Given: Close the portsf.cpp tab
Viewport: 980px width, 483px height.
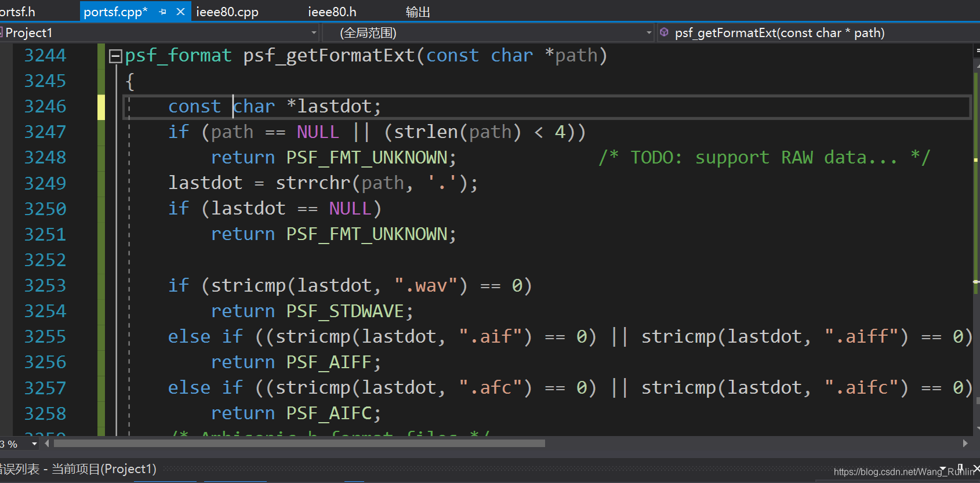Looking at the screenshot, I should (180, 12).
